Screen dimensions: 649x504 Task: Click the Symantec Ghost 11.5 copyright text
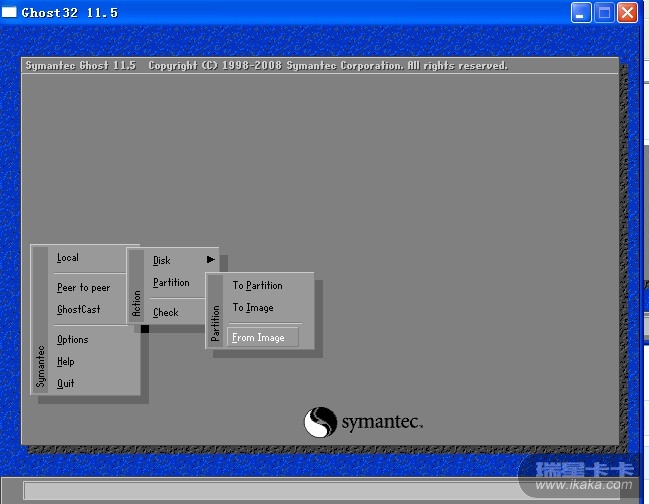(x=266, y=65)
